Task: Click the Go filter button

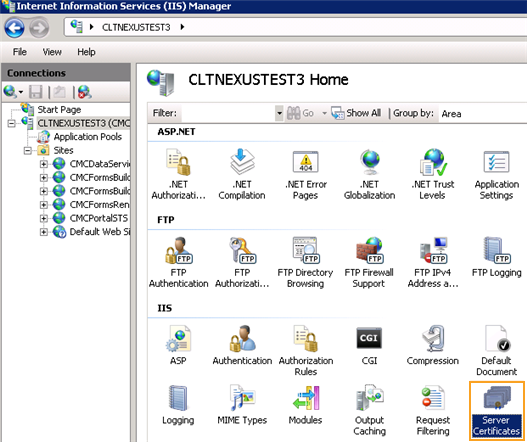Action: pos(300,113)
